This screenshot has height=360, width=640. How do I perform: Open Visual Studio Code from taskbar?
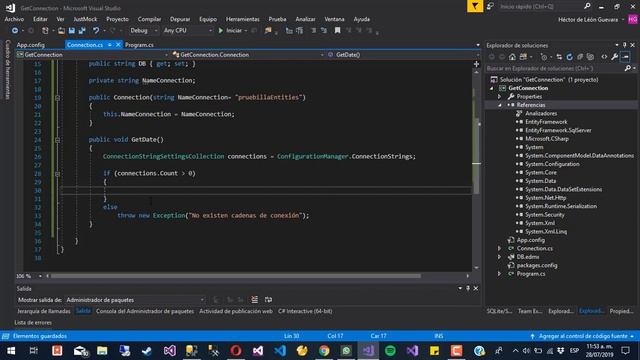(280, 351)
